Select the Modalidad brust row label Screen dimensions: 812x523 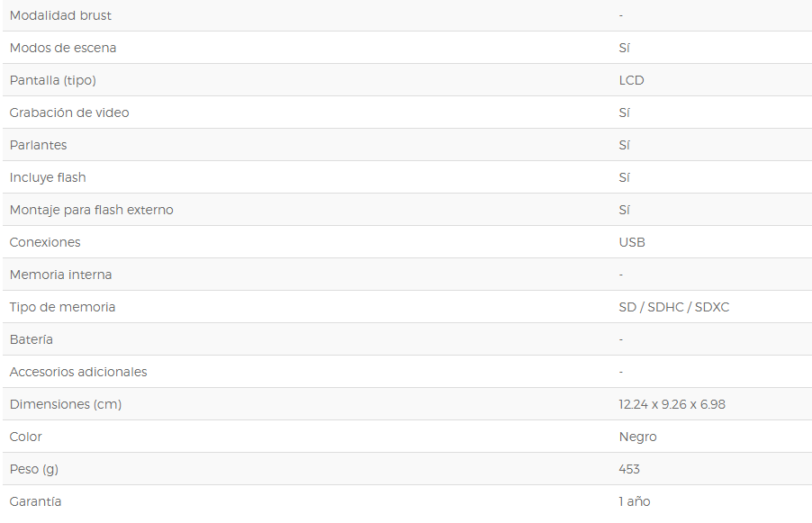[x=60, y=15]
